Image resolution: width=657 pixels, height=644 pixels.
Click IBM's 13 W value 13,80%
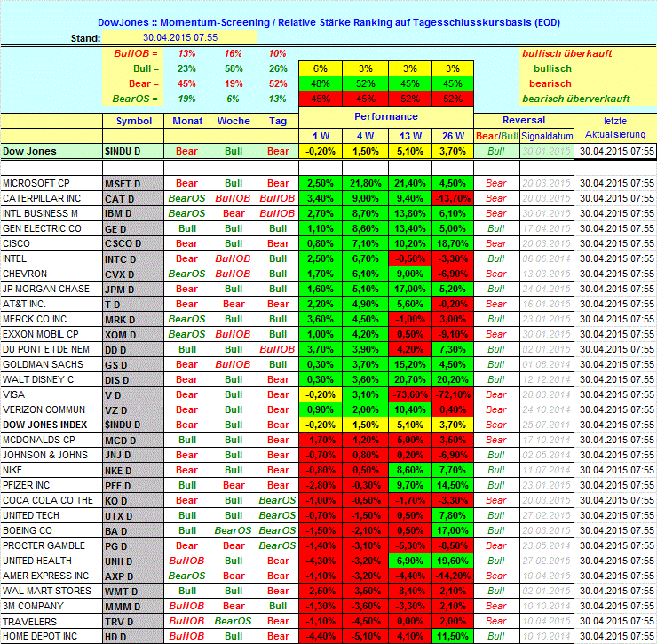click(410, 213)
